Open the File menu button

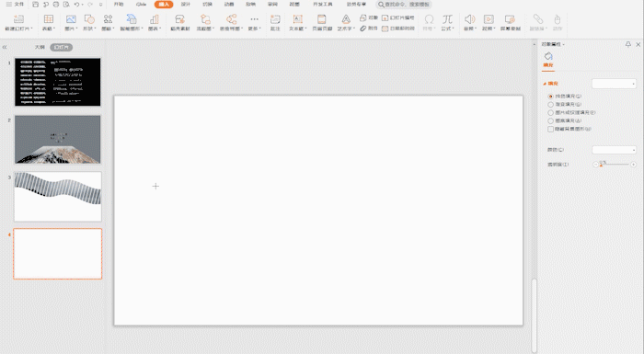pos(15,5)
